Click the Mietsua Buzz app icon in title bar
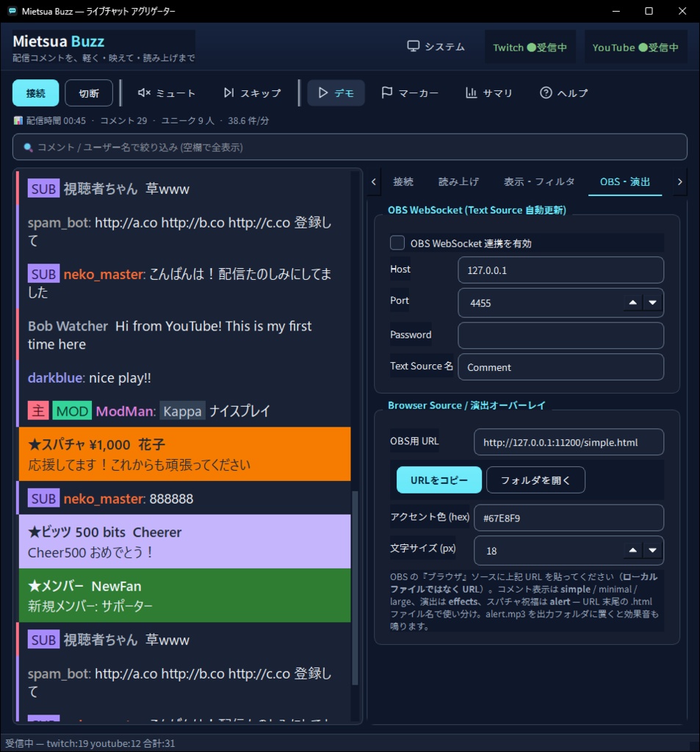The width and height of the screenshot is (700, 752). pyautogui.click(x=12, y=11)
